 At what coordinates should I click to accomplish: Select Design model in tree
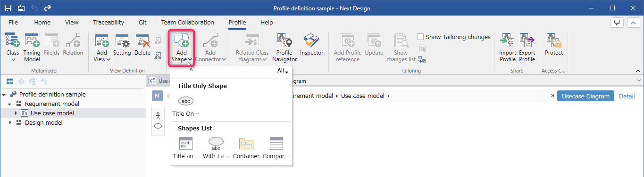(x=43, y=122)
